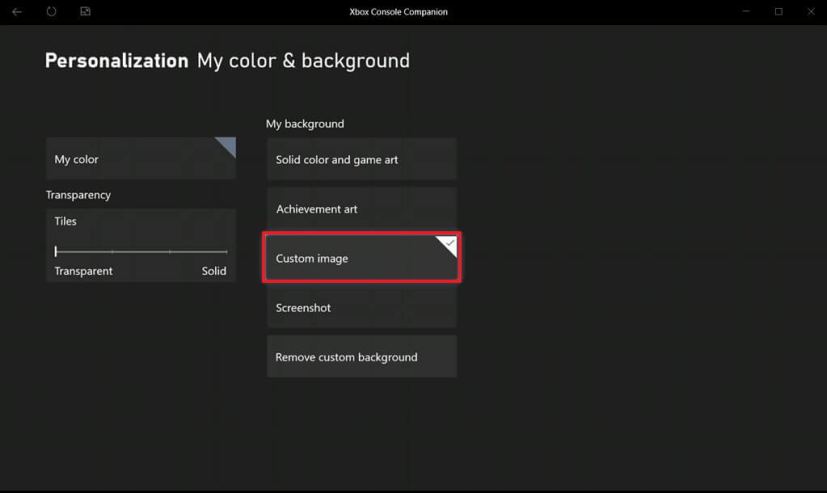Click the save icon next to refresh
827x493 pixels.
[x=85, y=11]
